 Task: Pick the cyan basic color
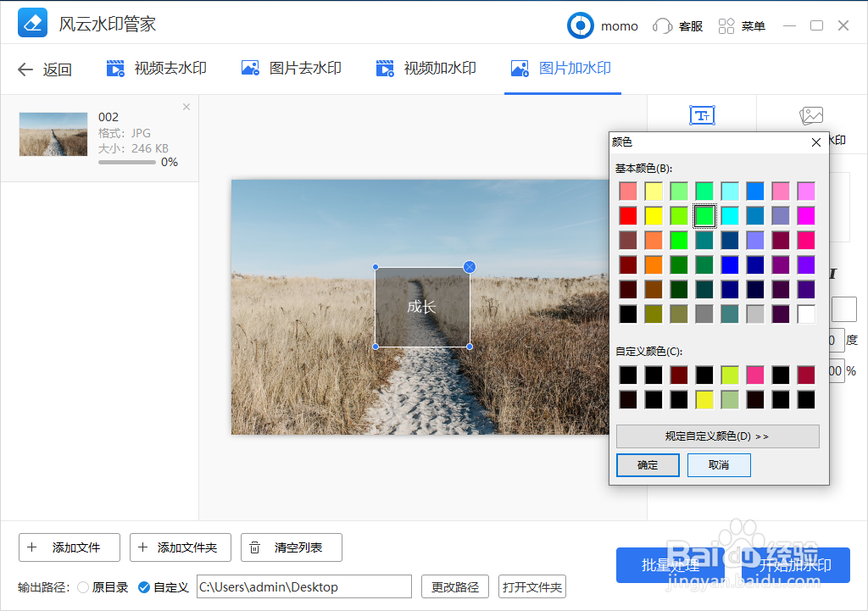coord(730,216)
